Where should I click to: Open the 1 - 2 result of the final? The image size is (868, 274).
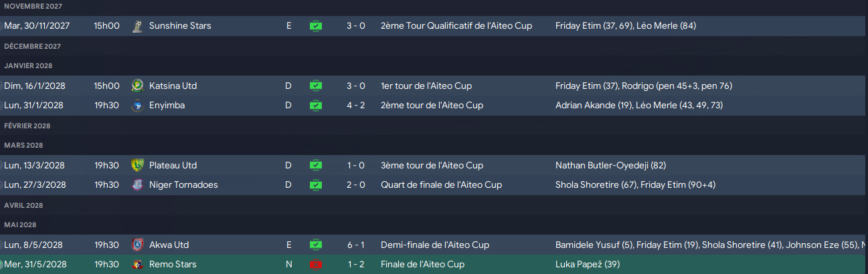click(x=355, y=265)
